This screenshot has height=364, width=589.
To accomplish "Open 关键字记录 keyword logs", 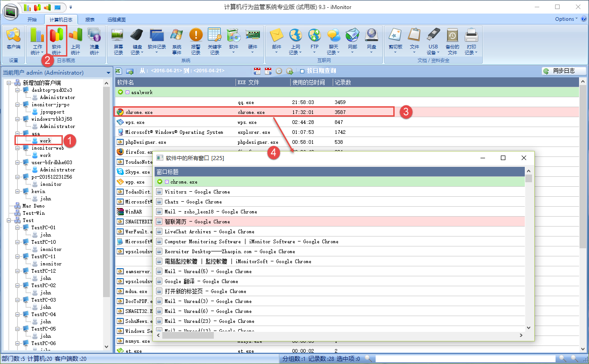I will [215, 41].
